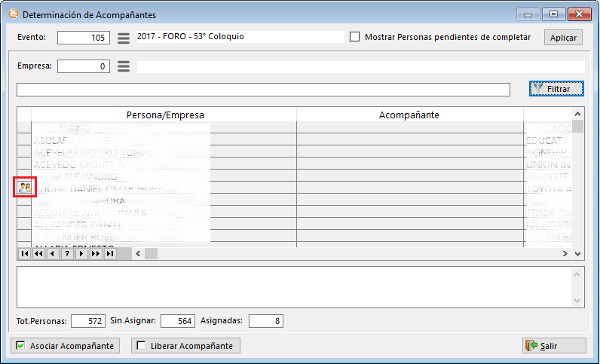This screenshot has height=364, width=600.
Task: Sort by Persona/Empresa column header
Action: tap(164, 115)
